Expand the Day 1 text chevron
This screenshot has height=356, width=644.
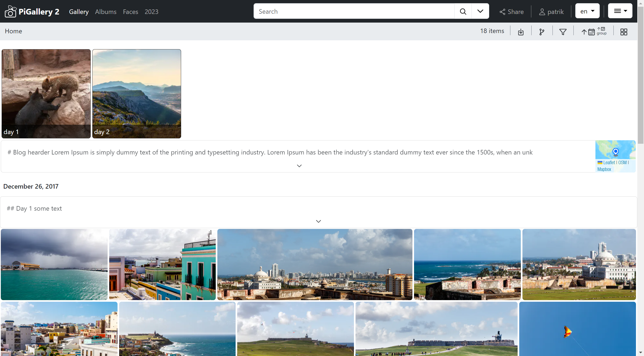[x=318, y=221]
